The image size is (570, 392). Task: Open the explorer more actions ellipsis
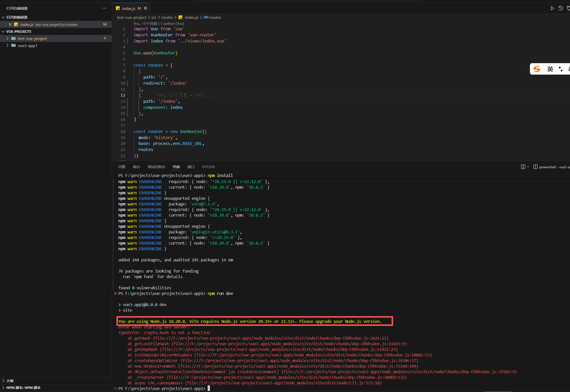pyautogui.click(x=104, y=8)
